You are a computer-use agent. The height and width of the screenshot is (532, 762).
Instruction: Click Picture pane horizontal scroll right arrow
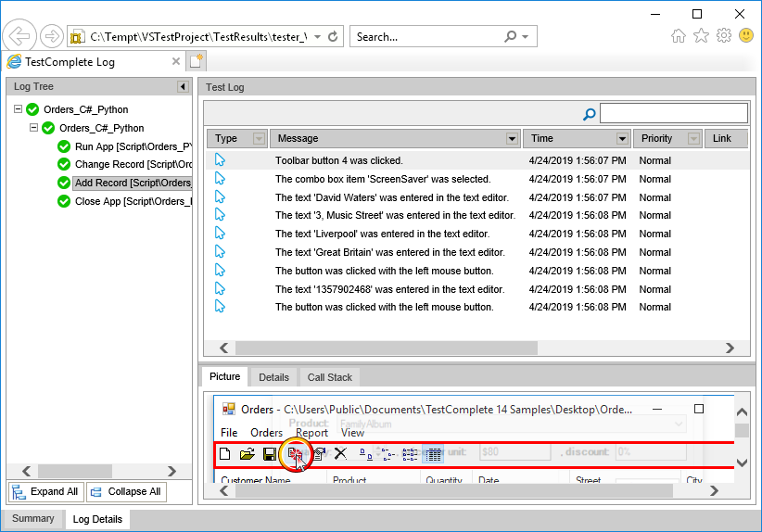click(714, 490)
